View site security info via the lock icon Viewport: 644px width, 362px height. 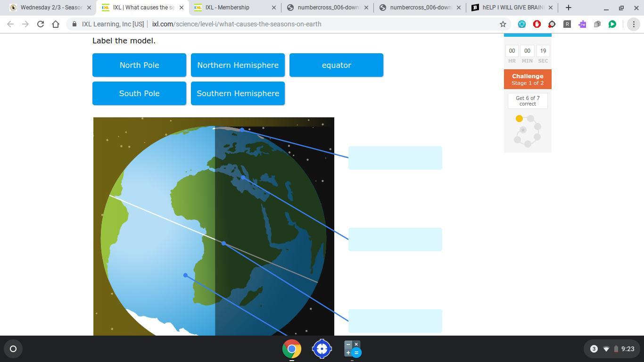pyautogui.click(x=74, y=24)
